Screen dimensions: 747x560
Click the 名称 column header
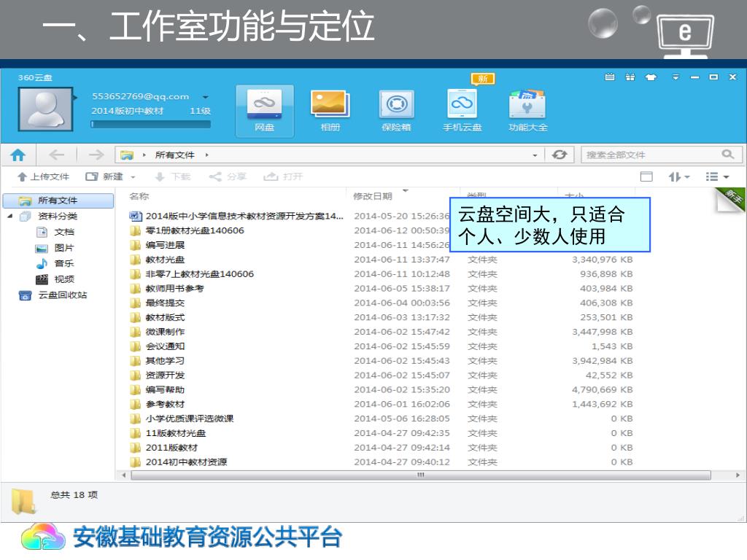click(139, 196)
